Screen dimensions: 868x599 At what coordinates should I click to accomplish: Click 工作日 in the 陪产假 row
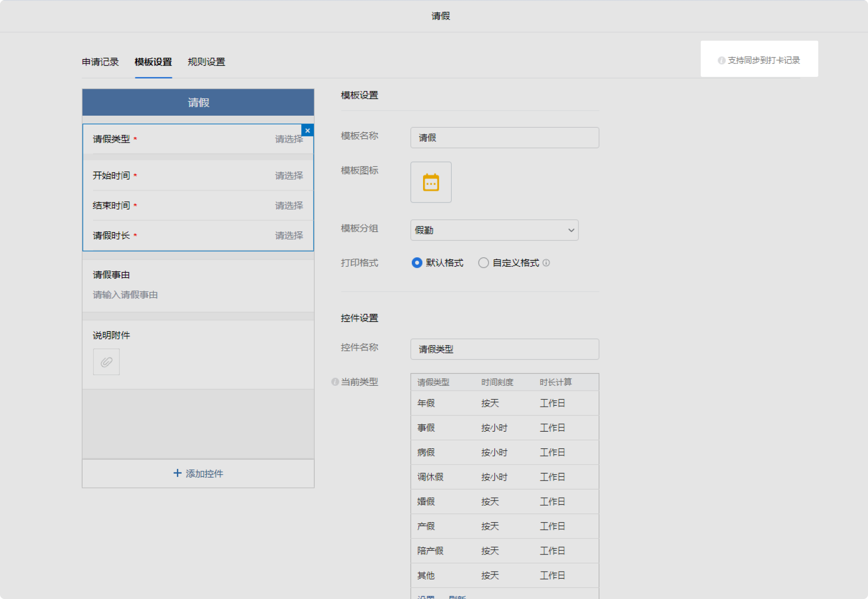point(552,551)
